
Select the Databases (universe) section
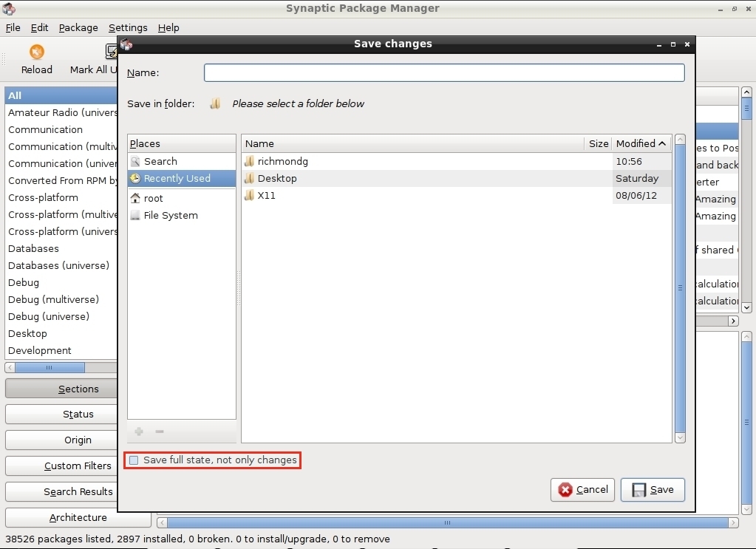click(61, 265)
